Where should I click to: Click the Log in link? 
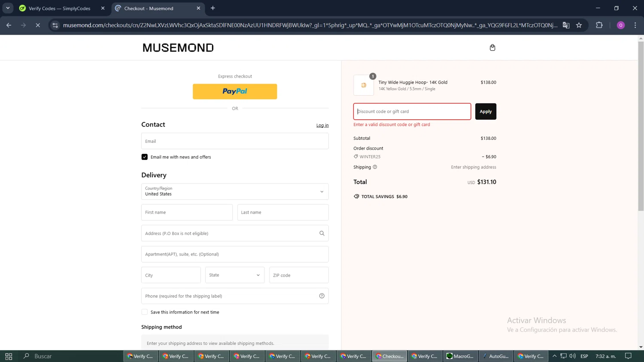click(x=322, y=125)
